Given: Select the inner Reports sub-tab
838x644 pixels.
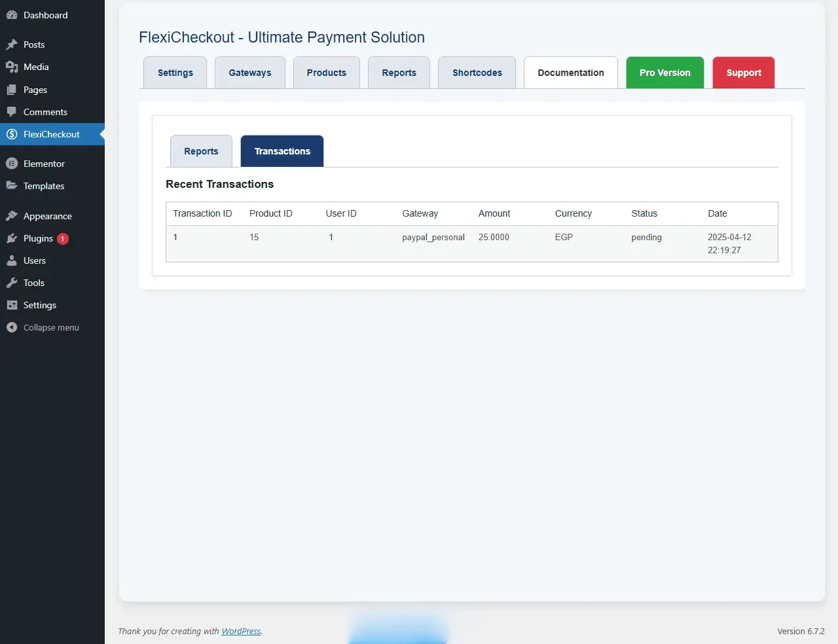Looking at the screenshot, I should point(201,151).
